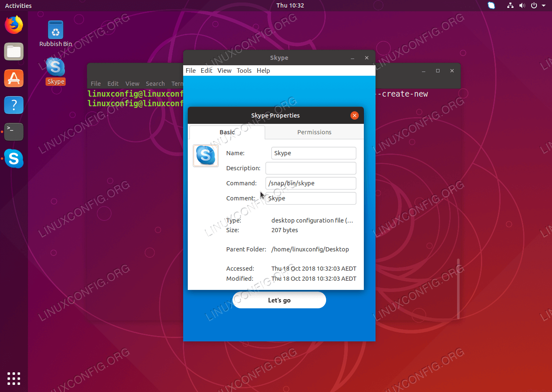Click the Skype launcher icon in Properties dialog
Image resolution: width=552 pixels, height=392 pixels.
[x=206, y=156]
